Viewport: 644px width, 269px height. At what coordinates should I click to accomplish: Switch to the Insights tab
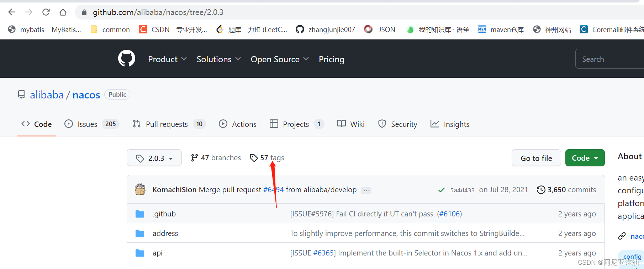pos(450,124)
